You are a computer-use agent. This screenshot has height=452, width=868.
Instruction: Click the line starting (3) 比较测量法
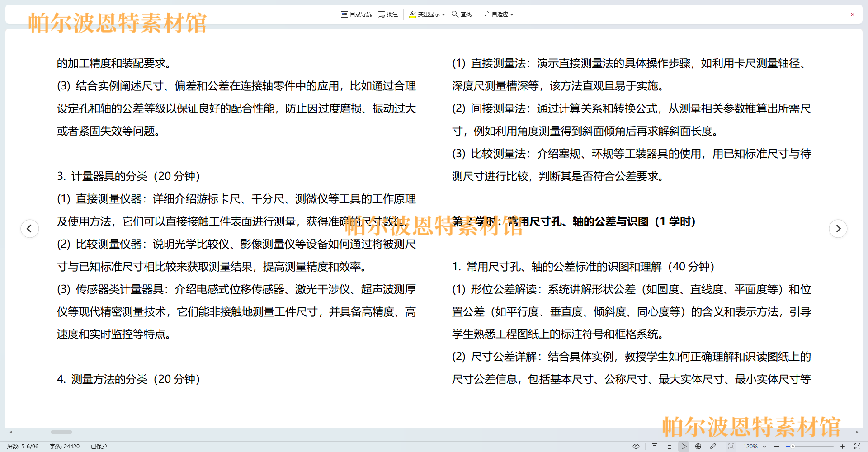pos(632,154)
